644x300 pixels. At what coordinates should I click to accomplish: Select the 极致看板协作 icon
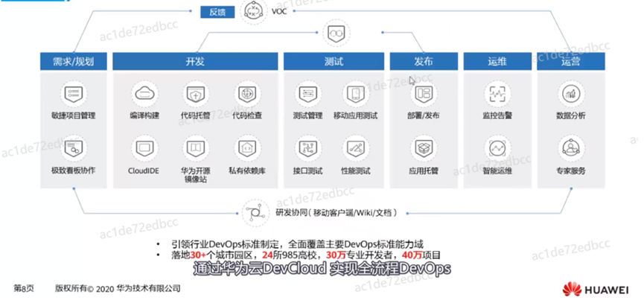point(74,149)
